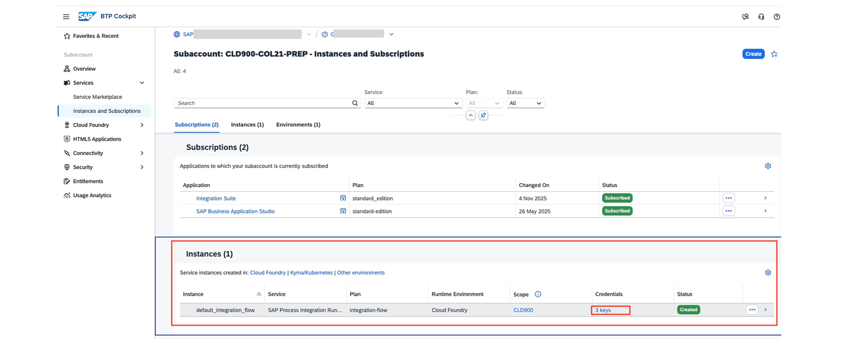This screenshot has height=344, width=868.
Task: Open Subscriptions table settings gear
Action: (x=768, y=166)
